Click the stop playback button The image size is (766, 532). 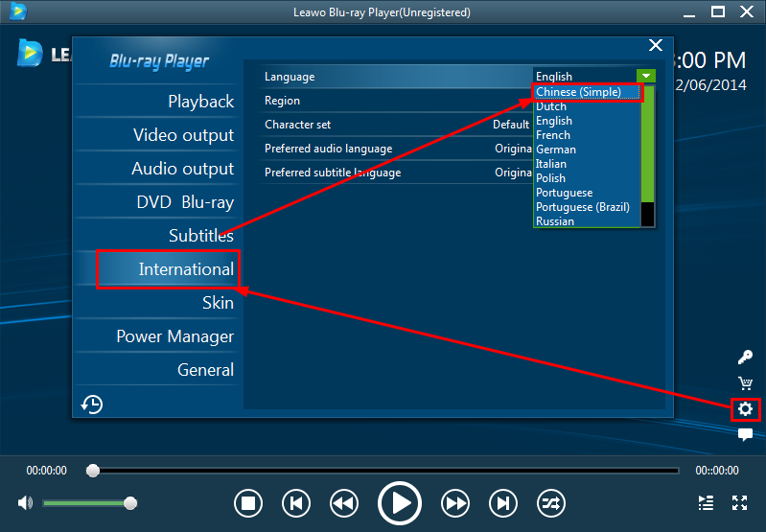[x=248, y=503]
